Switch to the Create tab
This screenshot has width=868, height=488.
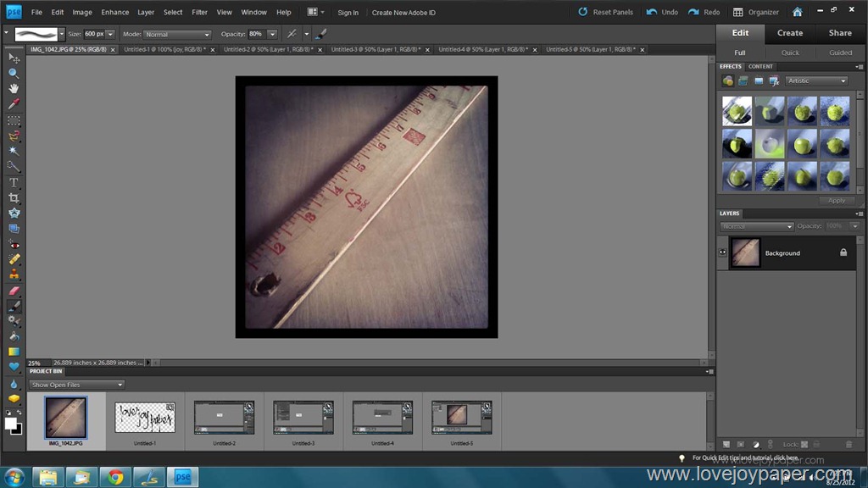790,33
